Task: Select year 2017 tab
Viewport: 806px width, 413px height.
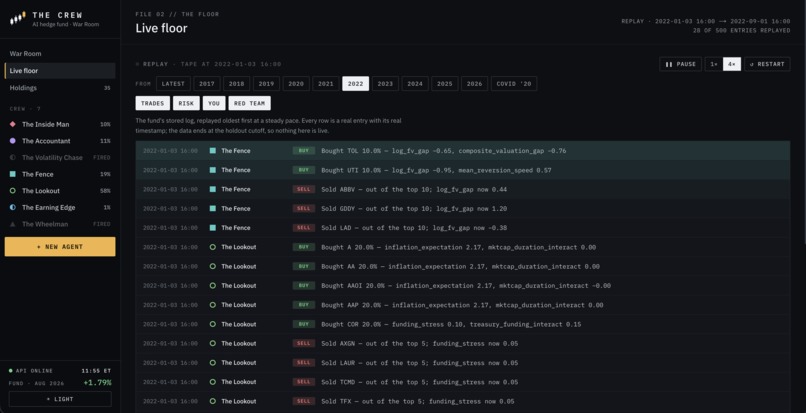Action: click(207, 84)
